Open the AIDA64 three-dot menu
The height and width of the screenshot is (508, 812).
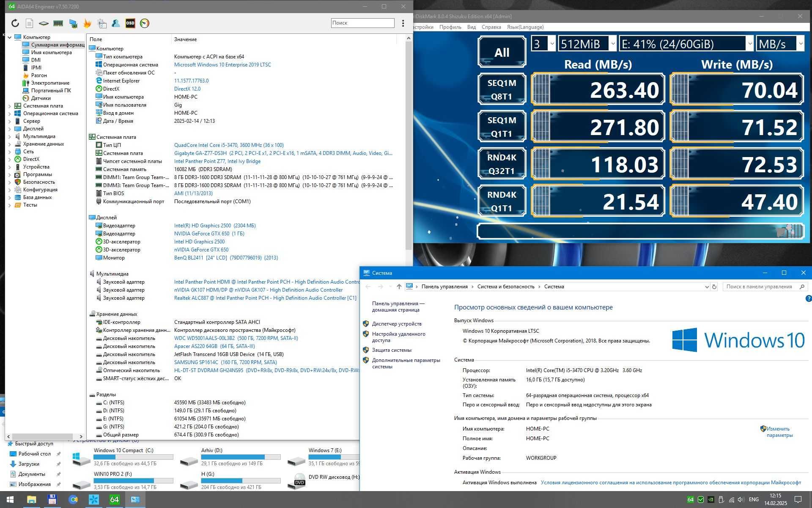click(x=403, y=23)
